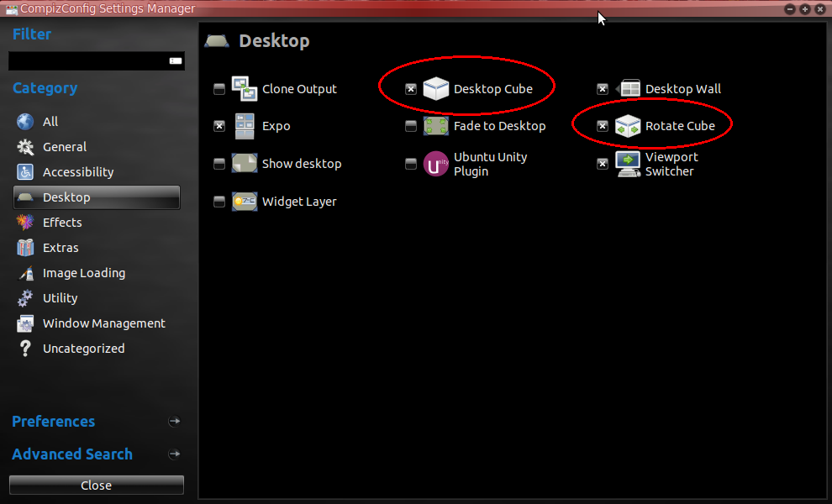Disable the Desktop Cube checkbox

[410, 88]
